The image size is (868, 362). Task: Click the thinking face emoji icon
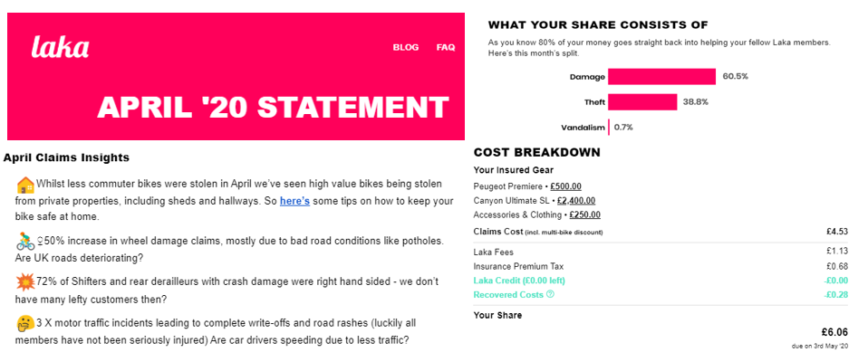pyautogui.click(x=25, y=322)
